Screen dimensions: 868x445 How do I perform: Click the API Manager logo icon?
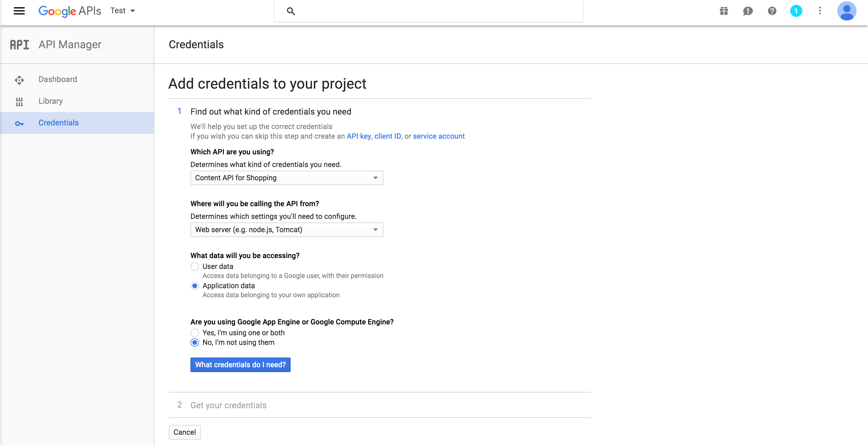click(x=19, y=45)
